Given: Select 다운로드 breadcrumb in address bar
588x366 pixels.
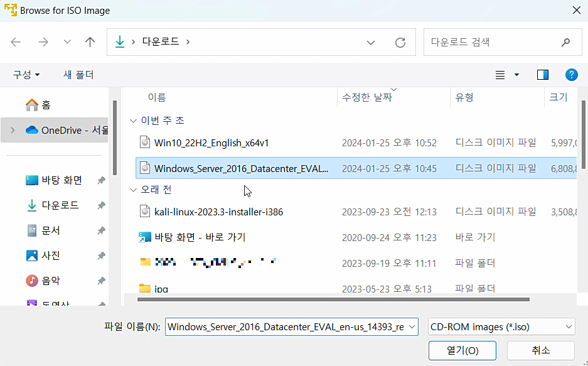Looking at the screenshot, I should pos(161,41).
